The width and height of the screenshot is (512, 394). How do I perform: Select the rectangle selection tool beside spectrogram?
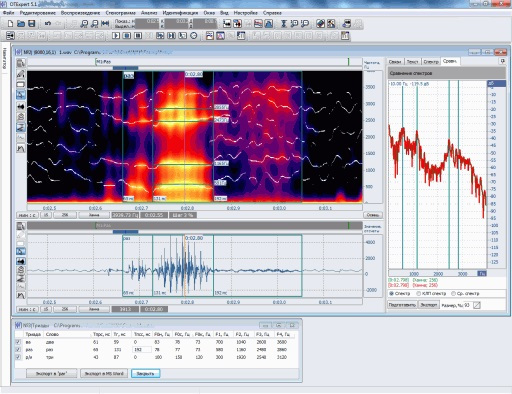(21, 84)
